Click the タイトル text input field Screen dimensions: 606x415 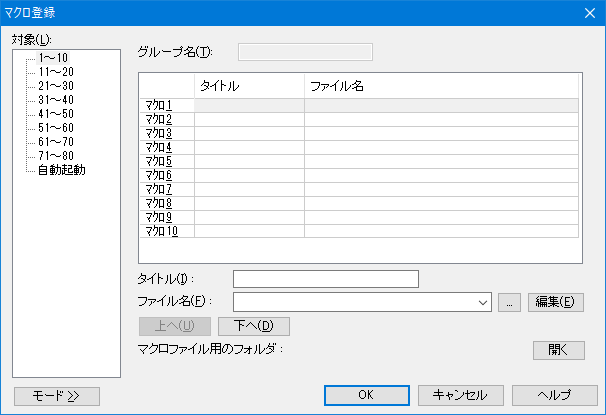coord(325,278)
